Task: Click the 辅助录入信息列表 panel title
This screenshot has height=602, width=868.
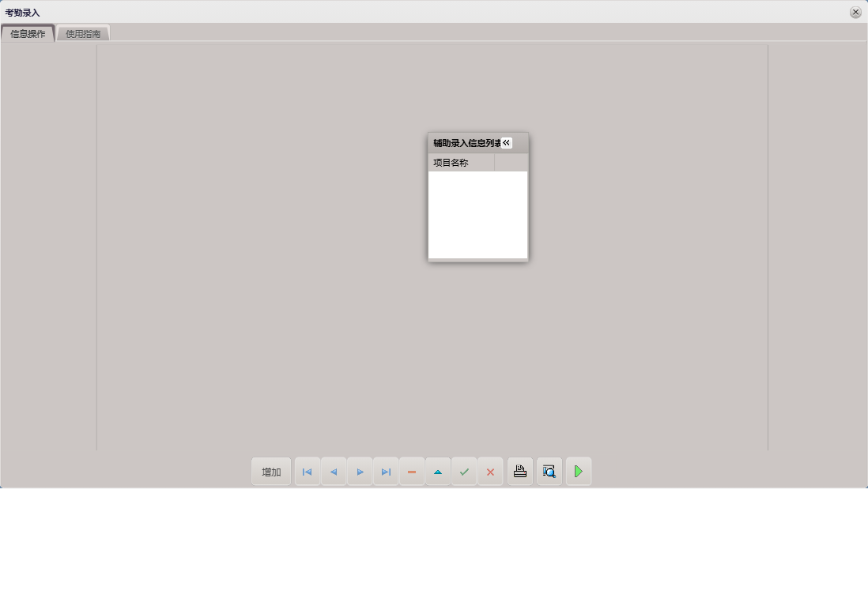Action: click(x=466, y=143)
